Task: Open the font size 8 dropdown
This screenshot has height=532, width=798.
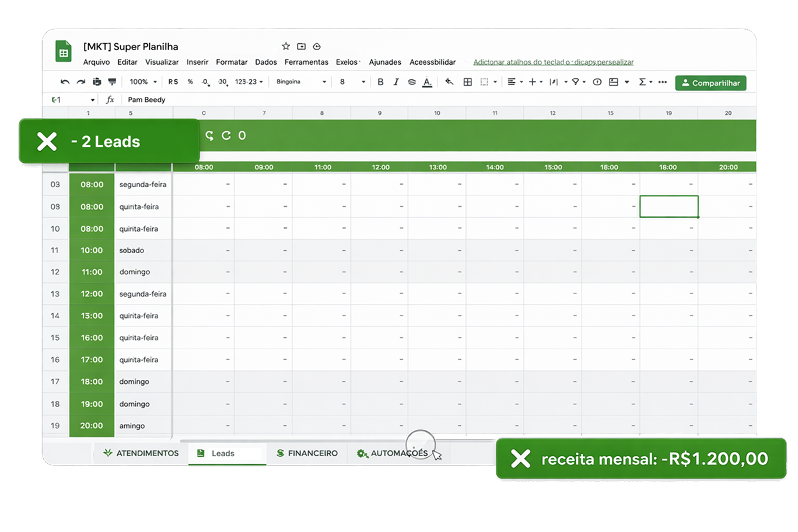Action: [352, 82]
